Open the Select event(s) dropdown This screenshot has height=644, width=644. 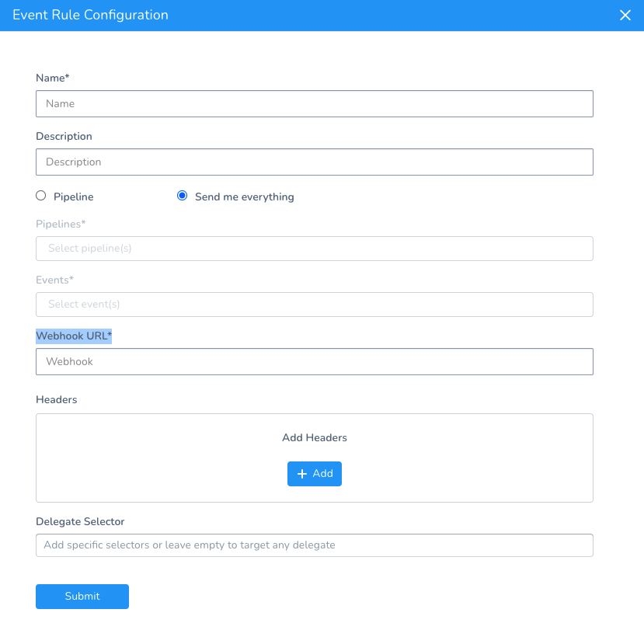(314, 305)
